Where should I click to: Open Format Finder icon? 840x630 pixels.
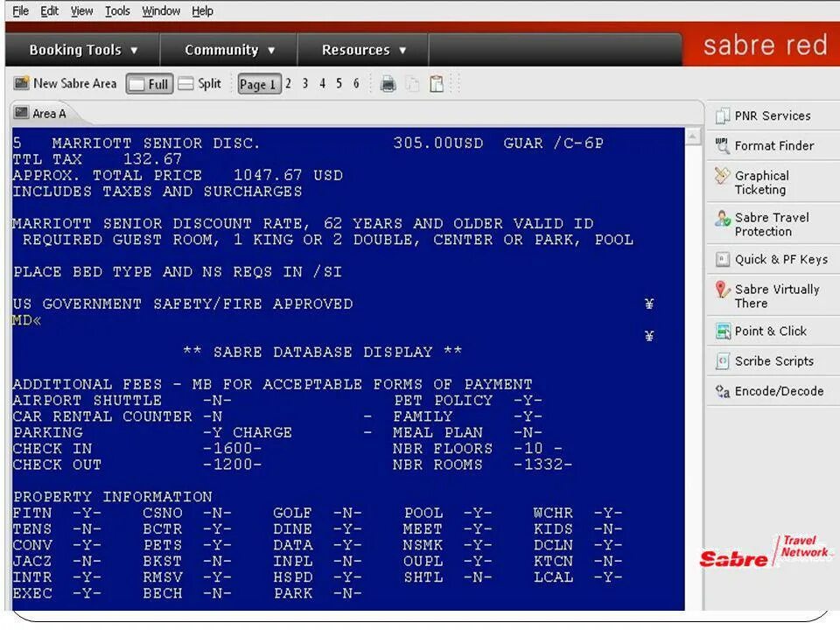coord(722,145)
